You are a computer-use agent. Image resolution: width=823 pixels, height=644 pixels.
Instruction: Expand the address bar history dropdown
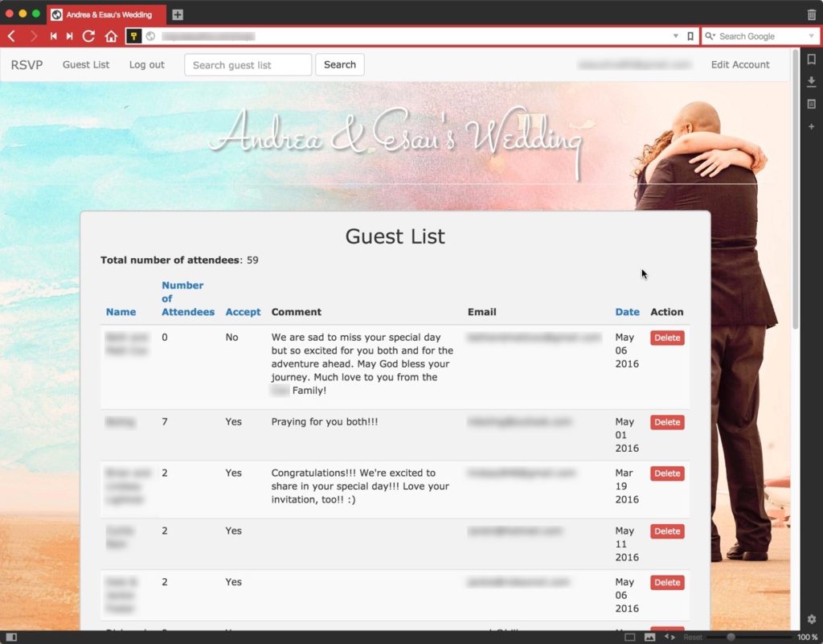point(676,36)
